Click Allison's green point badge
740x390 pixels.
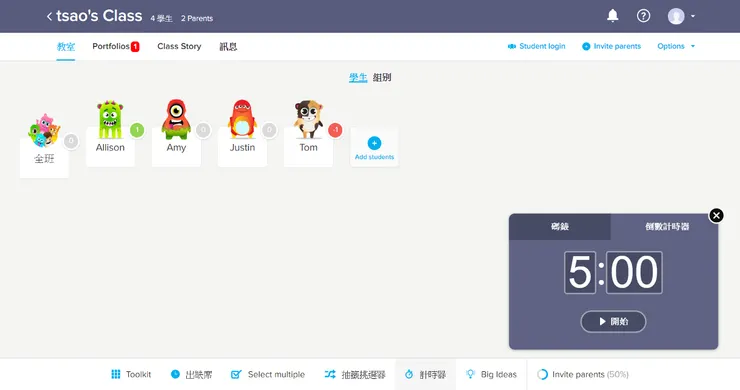137,130
